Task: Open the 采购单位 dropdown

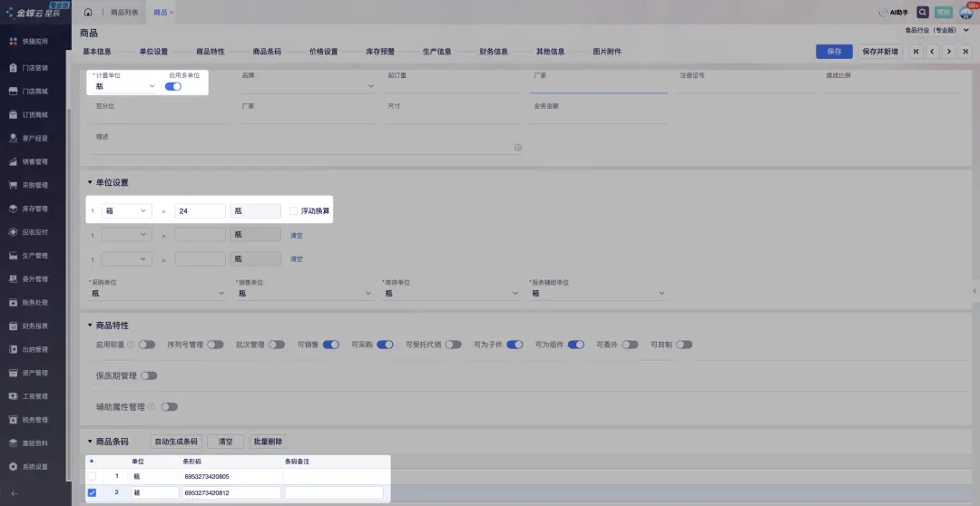Action: tap(156, 293)
